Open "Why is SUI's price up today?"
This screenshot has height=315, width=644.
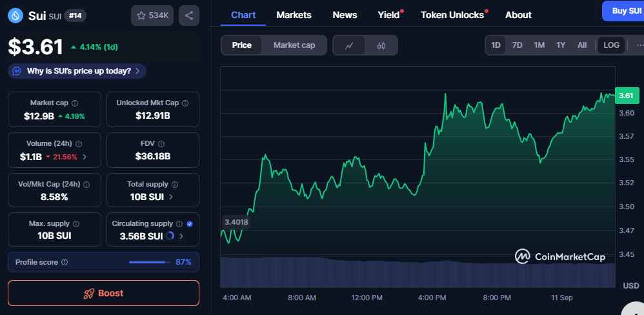pyautogui.click(x=77, y=71)
